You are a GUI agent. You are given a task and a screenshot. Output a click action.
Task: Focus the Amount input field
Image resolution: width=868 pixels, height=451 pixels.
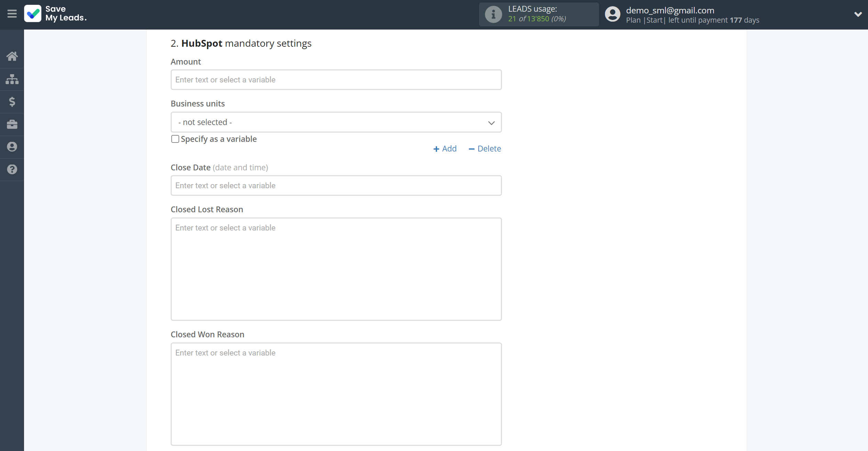336,80
